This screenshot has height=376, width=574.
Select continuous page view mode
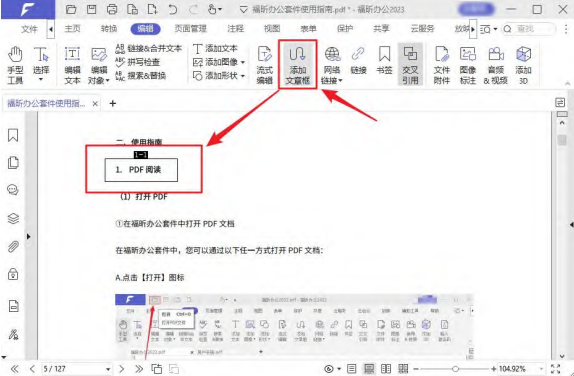coord(369,369)
